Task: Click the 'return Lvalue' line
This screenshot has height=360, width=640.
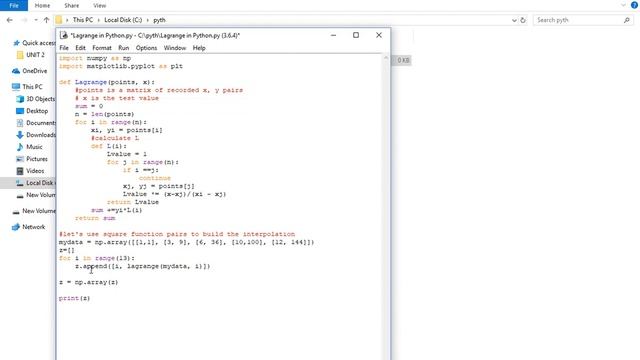Action: tap(133, 202)
